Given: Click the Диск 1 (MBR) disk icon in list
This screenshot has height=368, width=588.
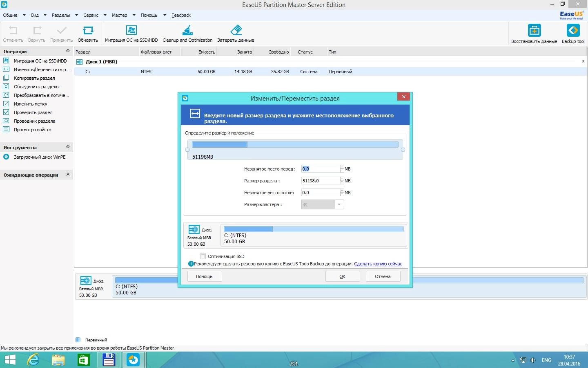Looking at the screenshot, I should 80,62.
